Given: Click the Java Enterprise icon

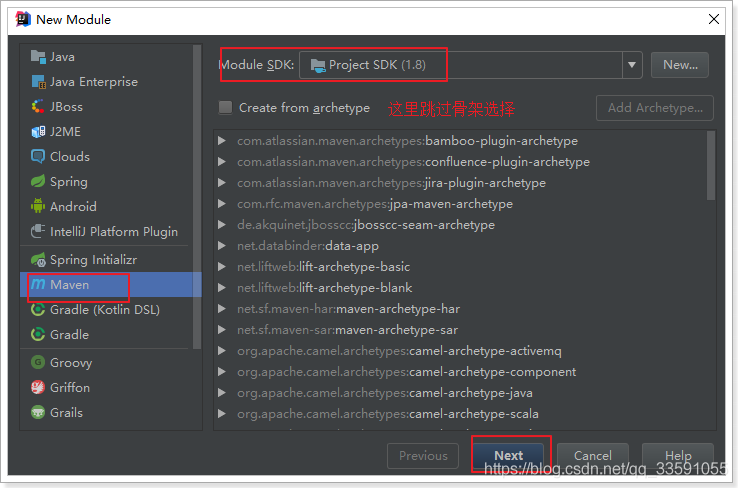Looking at the screenshot, I should pos(38,81).
